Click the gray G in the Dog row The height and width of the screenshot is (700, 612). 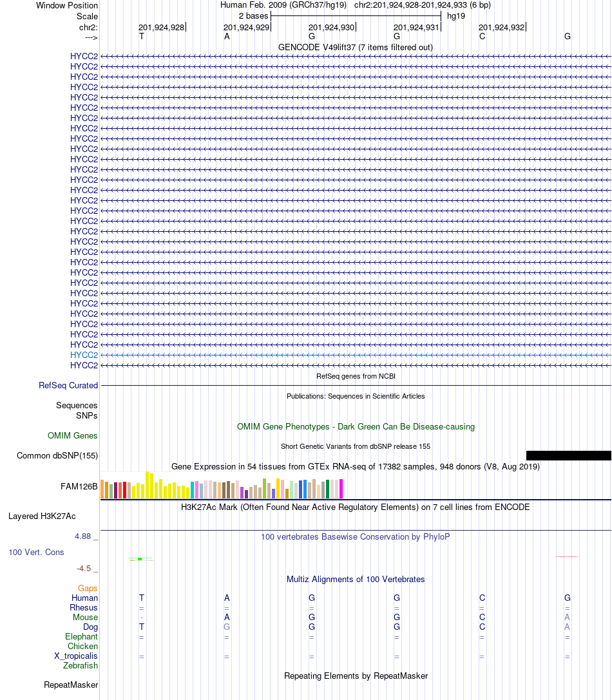pyautogui.click(x=227, y=627)
